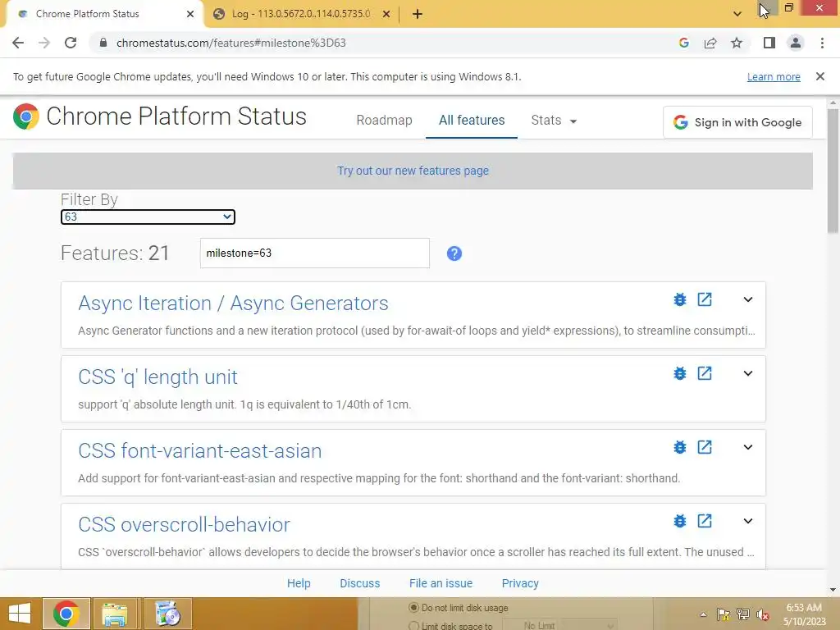Click the taskbar clock showing 6:53 AM

(x=804, y=614)
